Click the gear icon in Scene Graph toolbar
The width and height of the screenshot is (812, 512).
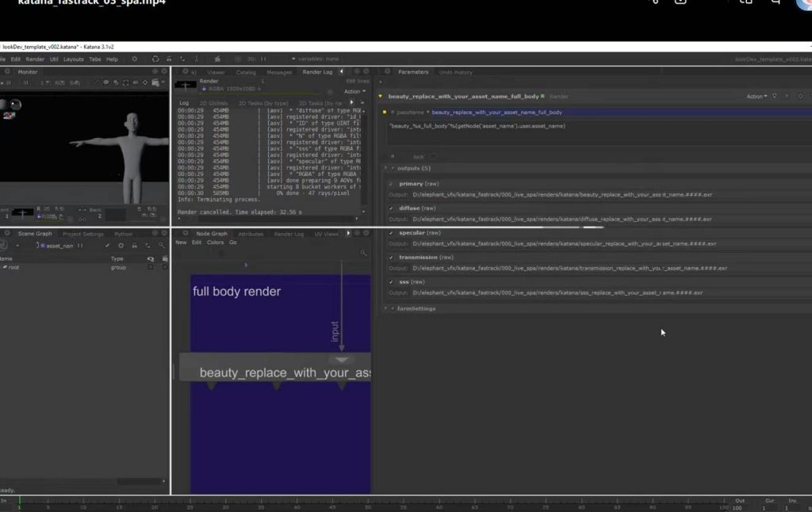click(x=121, y=246)
